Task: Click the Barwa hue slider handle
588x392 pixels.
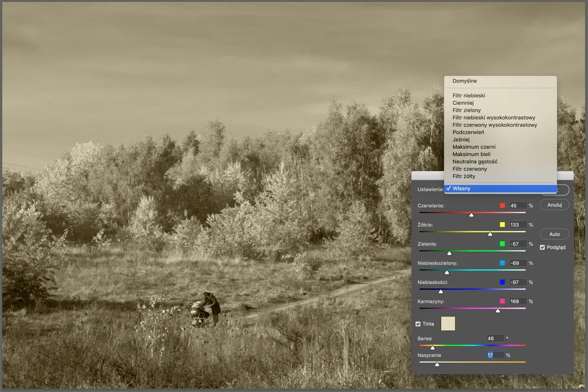Action: [432, 347]
